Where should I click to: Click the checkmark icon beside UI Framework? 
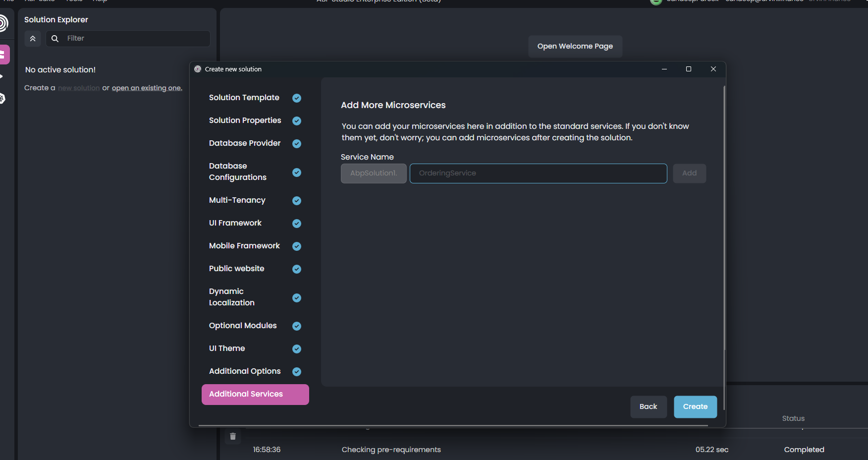point(297,224)
